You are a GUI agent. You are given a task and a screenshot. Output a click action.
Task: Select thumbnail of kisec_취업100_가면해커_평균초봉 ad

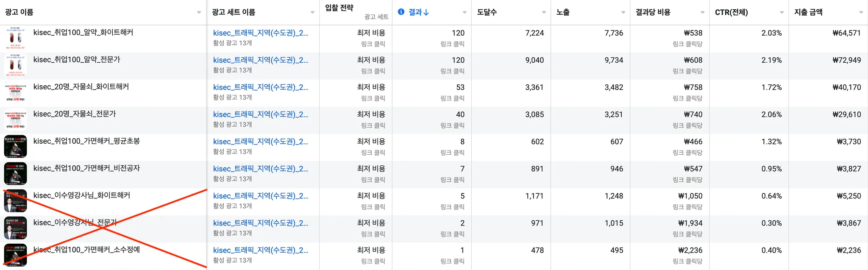15,147
